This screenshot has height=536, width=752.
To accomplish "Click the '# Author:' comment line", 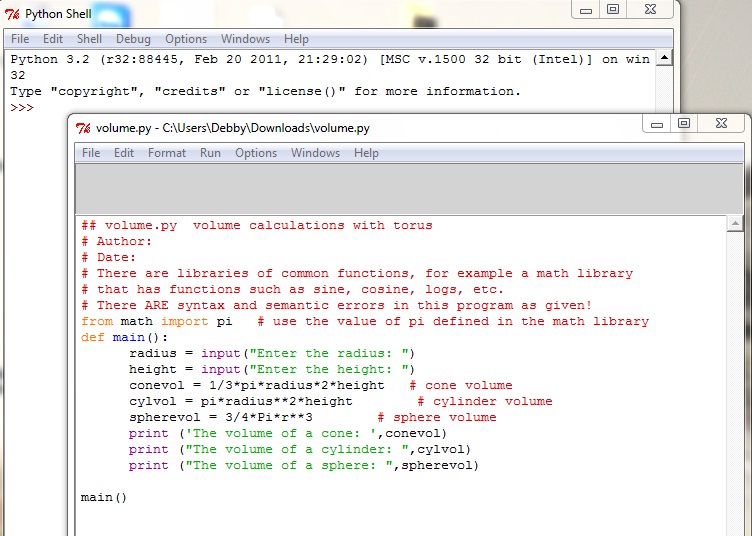I will click(117, 241).
